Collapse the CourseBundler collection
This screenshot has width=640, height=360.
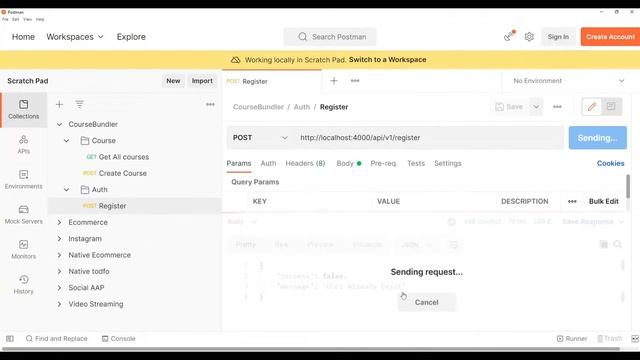(60, 124)
